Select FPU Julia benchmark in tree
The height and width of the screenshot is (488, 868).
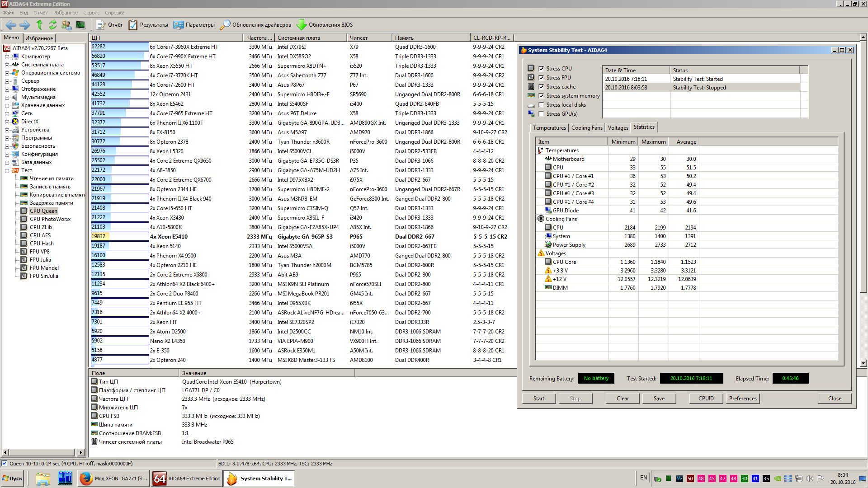[x=40, y=260]
